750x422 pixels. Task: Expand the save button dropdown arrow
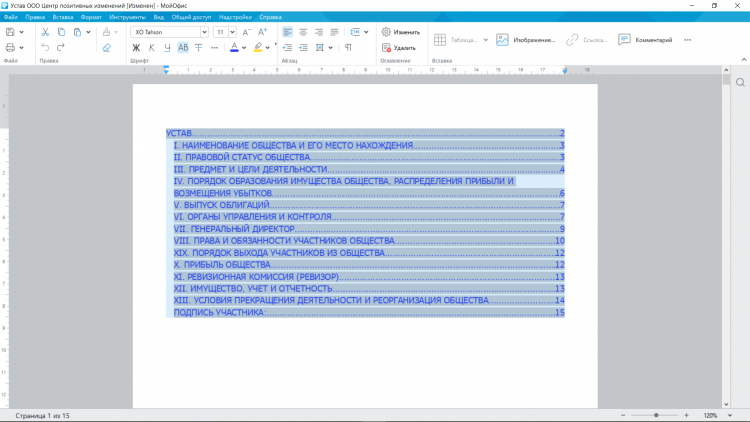point(23,32)
